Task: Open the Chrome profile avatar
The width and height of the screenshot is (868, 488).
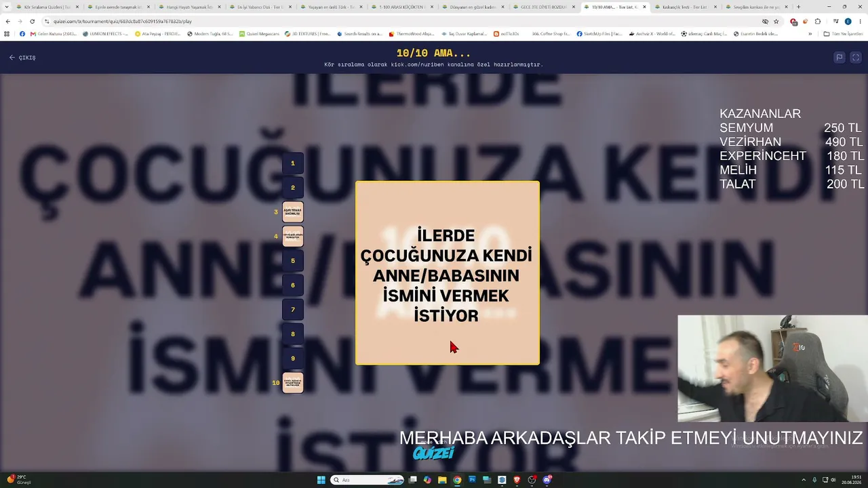Action: 848,21
